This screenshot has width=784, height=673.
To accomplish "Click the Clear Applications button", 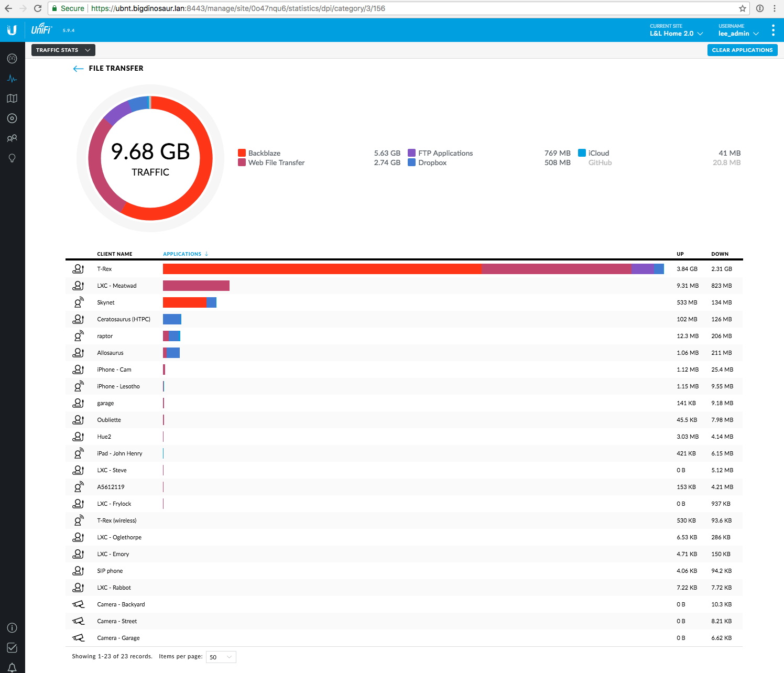I will (x=742, y=50).
